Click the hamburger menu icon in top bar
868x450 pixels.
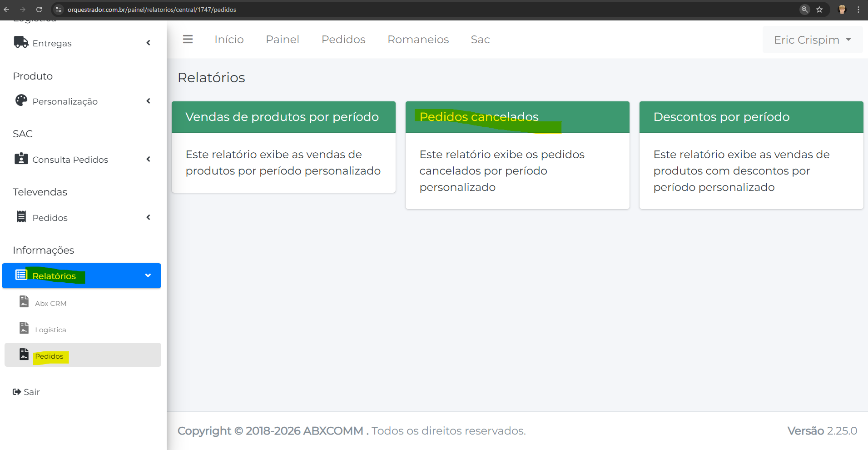[x=188, y=40]
